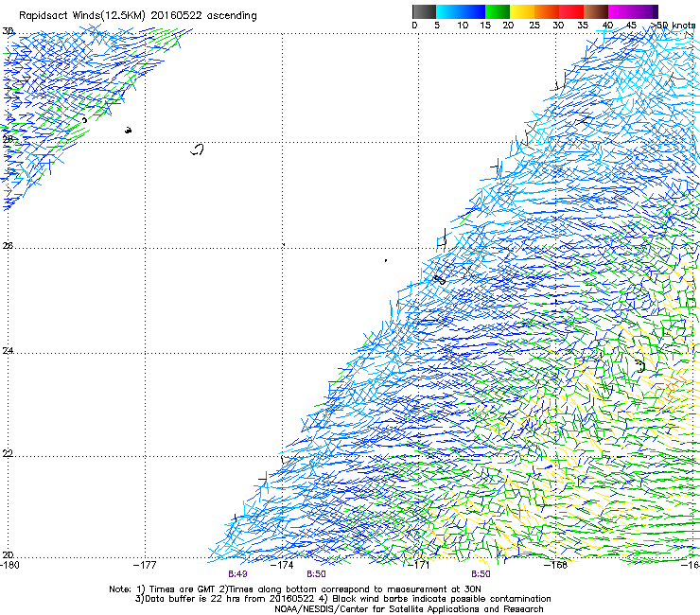Image resolution: width=700 pixels, height=615 pixels.
Task: Click the longitude "-177" axis label
Action: tap(145, 565)
